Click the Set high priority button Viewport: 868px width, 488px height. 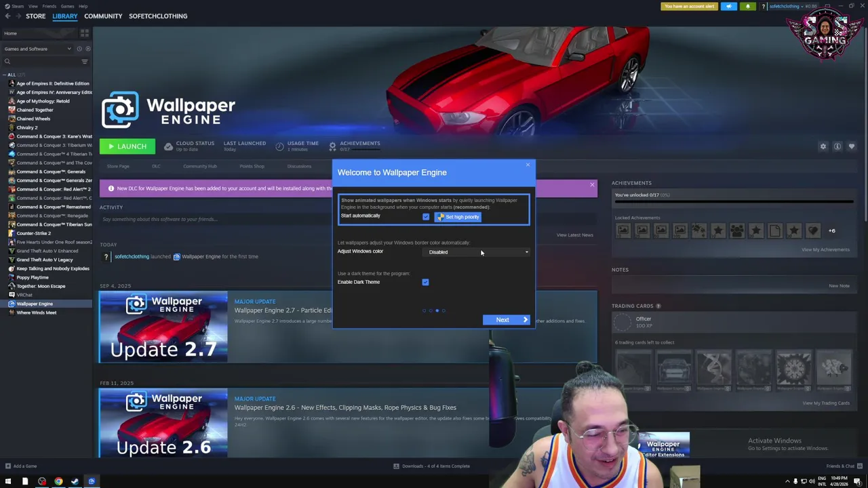pyautogui.click(x=458, y=217)
